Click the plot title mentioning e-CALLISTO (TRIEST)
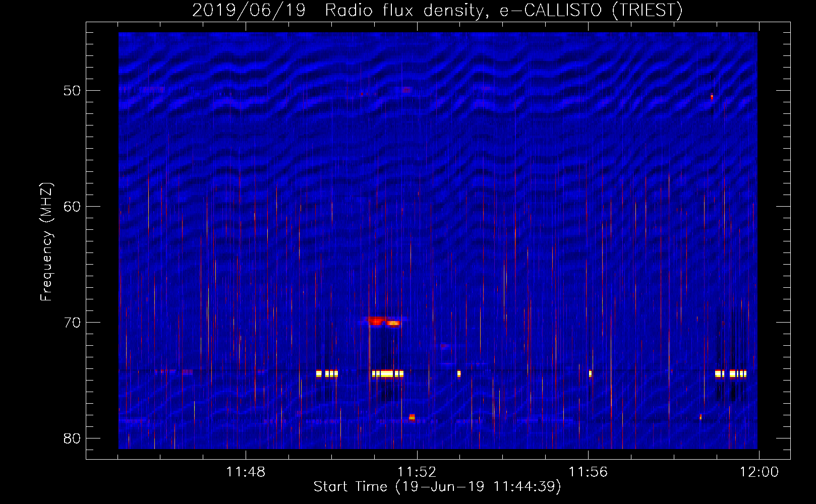 [x=437, y=10]
